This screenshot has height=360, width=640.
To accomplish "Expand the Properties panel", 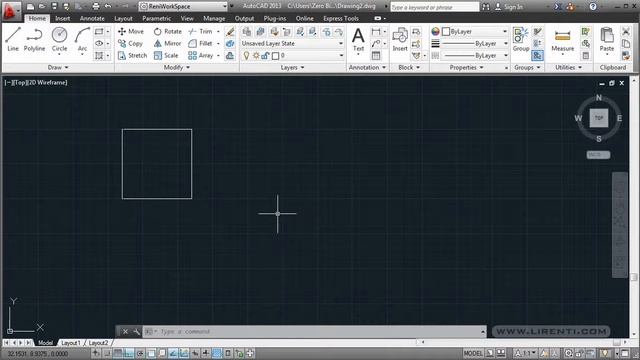I will click(x=466, y=67).
